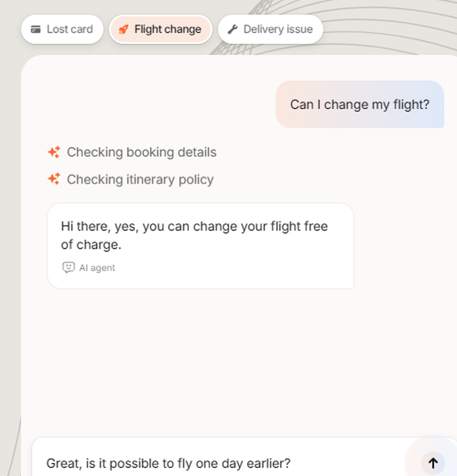Switch to the Delivery issue tab

point(271,29)
